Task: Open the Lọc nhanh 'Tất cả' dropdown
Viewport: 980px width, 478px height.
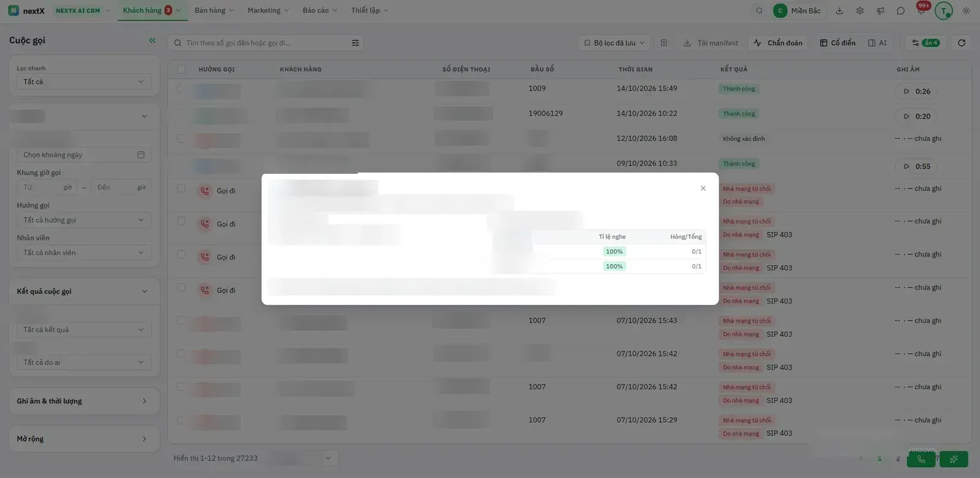Action: [x=84, y=81]
